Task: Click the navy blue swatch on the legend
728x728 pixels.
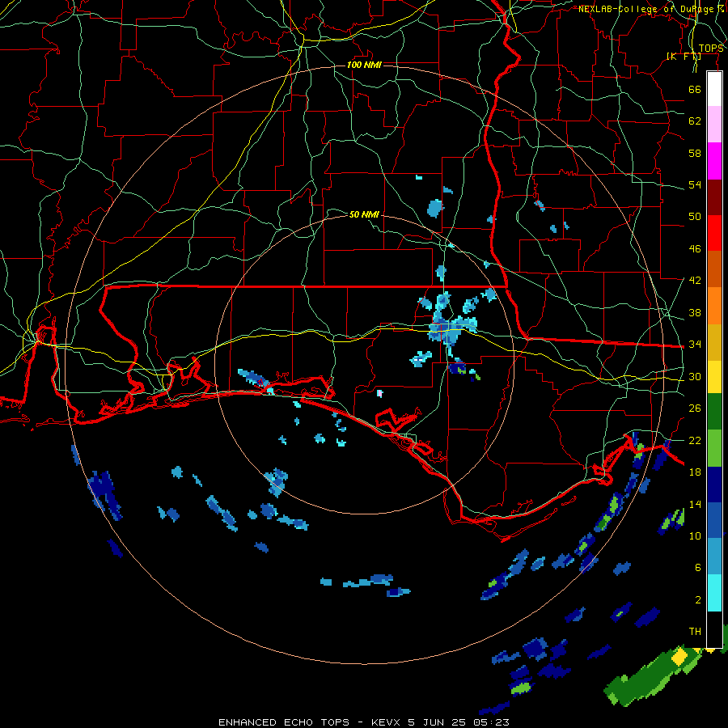Action: [714, 485]
